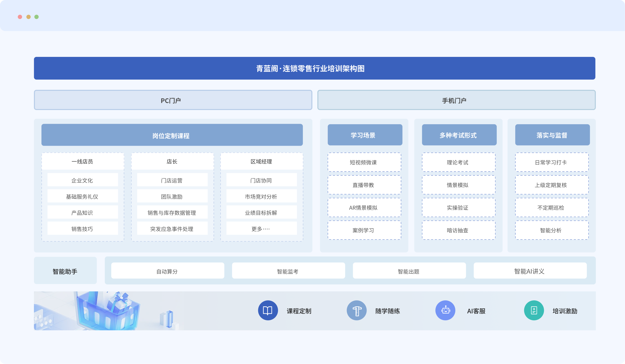Select the 短视频微课 item
This screenshot has width=625, height=364.
(364, 162)
